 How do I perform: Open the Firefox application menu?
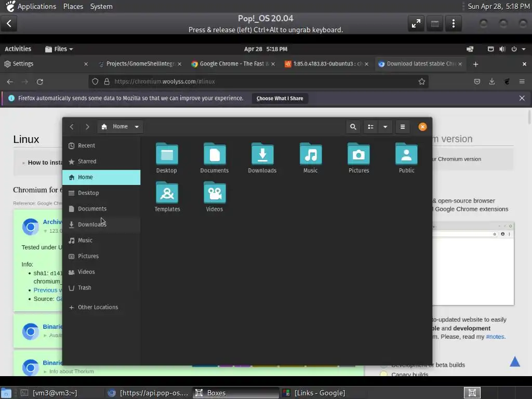(x=522, y=82)
